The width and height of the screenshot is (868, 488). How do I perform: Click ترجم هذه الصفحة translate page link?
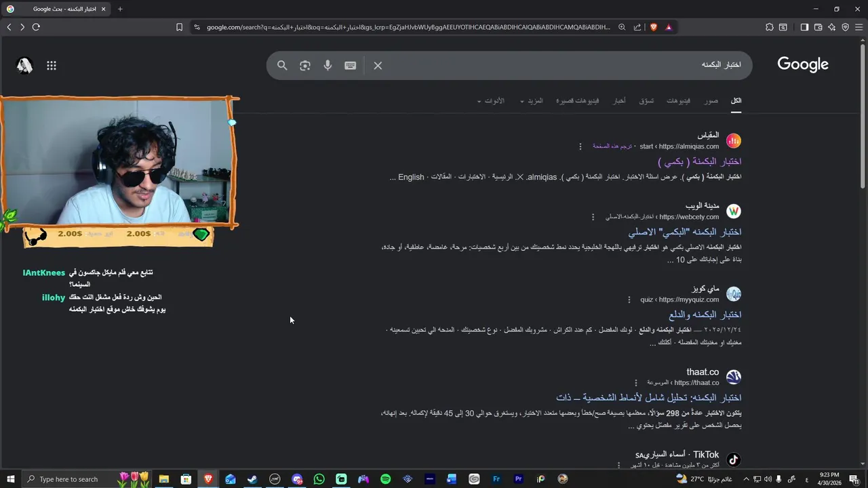(x=612, y=146)
